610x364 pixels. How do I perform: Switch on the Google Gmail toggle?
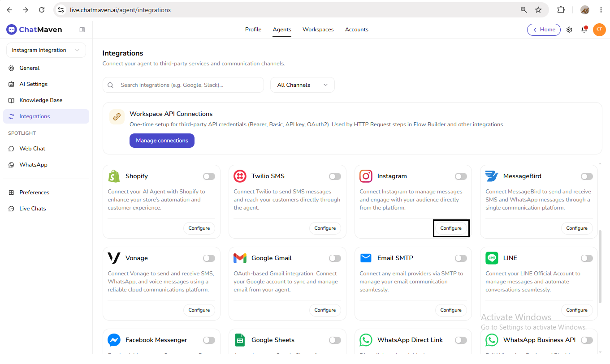click(x=335, y=258)
